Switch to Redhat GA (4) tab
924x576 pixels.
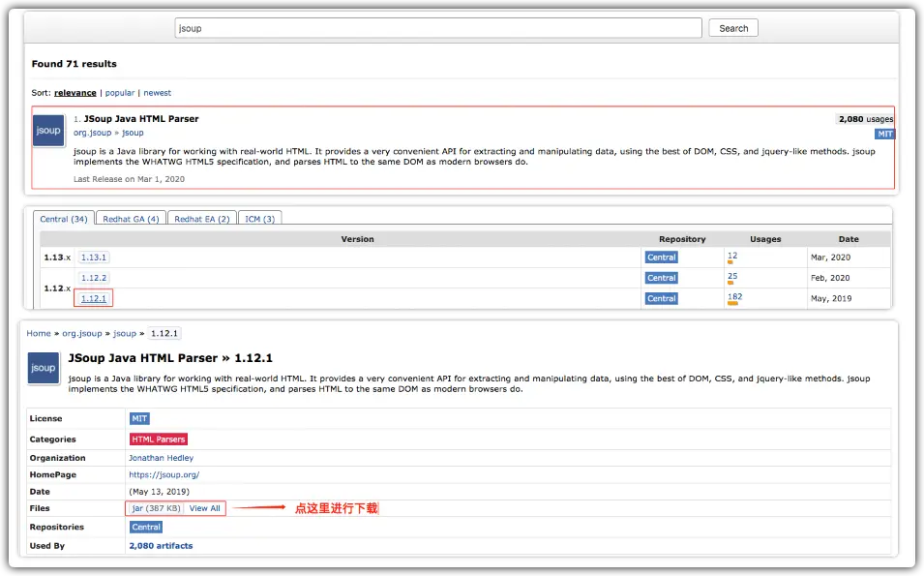coord(131,219)
